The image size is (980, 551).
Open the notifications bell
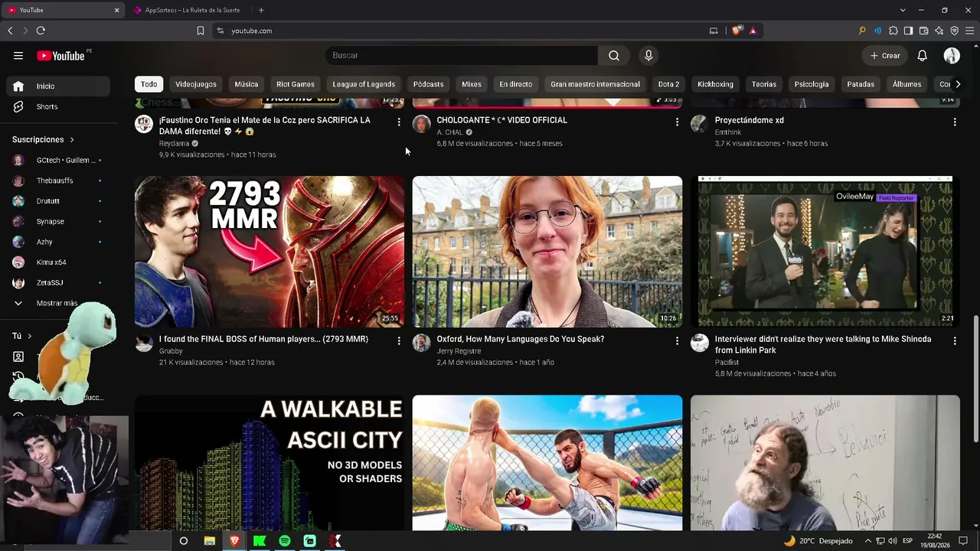[923, 55]
